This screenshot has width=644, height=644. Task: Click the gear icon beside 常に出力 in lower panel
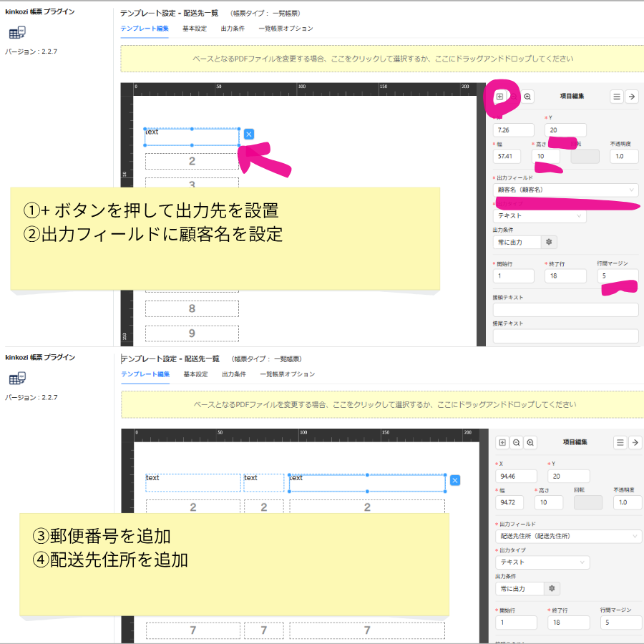(x=552, y=588)
